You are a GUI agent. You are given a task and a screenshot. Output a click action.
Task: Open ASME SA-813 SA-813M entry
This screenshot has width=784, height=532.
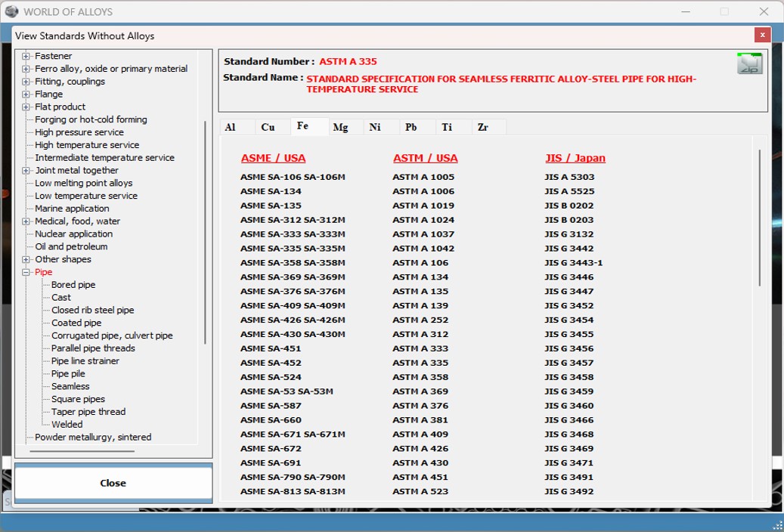(293, 491)
